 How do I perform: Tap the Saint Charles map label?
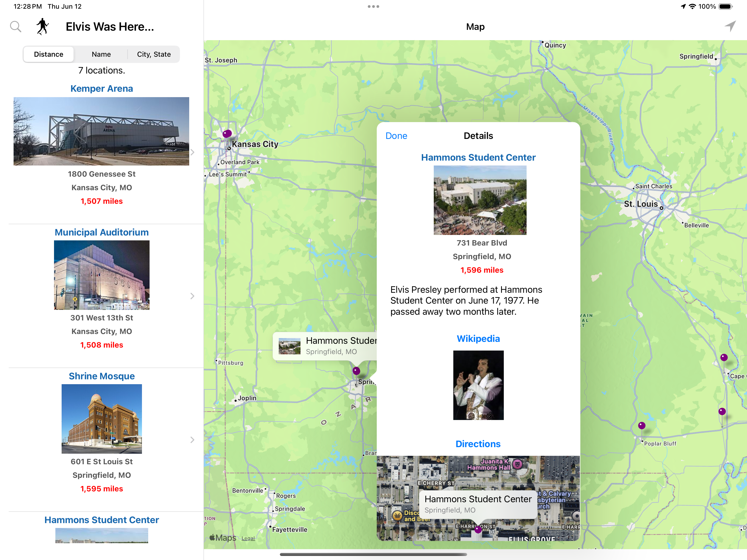(653, 186)
